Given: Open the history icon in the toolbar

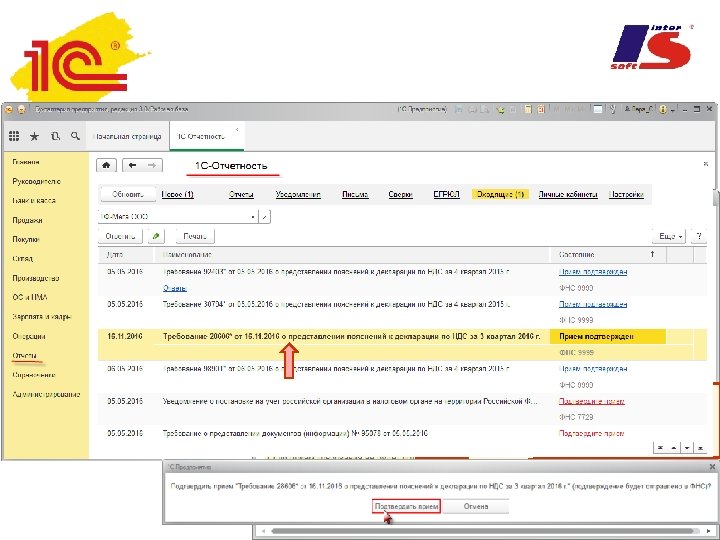Looking at the screenshot, I should [55, 136].
